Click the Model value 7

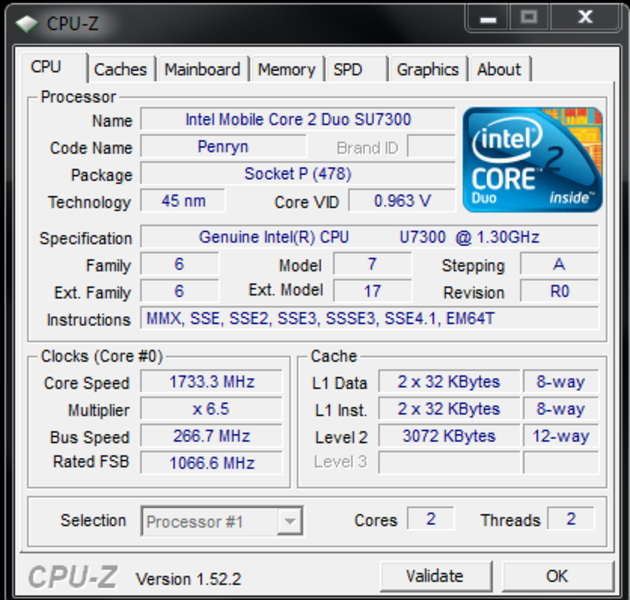(372, 264)
